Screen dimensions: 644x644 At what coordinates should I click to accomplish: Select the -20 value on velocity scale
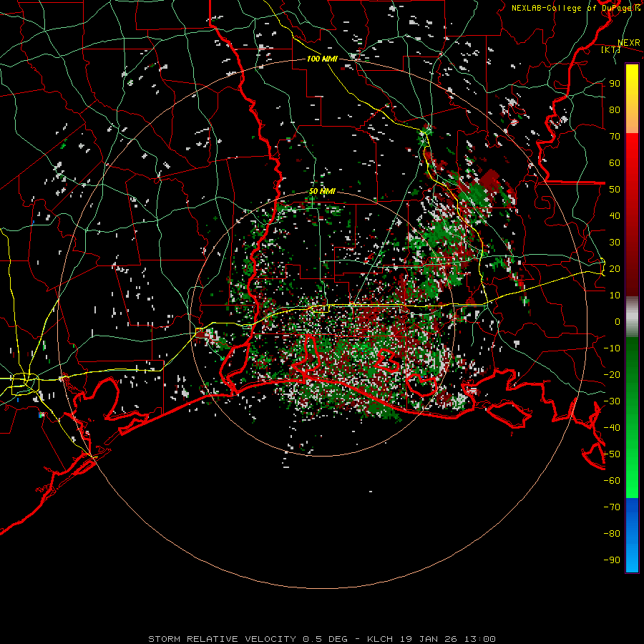pyautogui.click(x=612, y=375)
